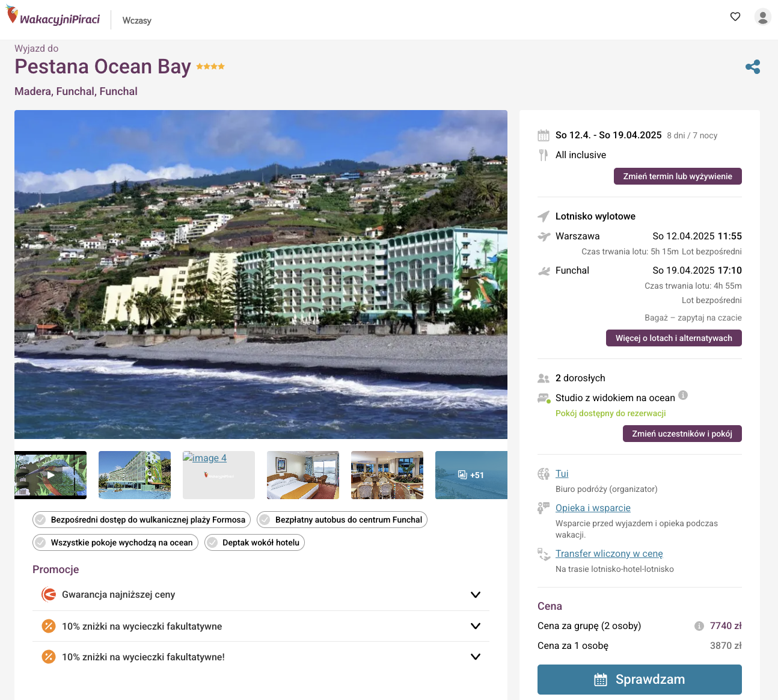Click the four-star hotel rating

(x=210, y=66)
